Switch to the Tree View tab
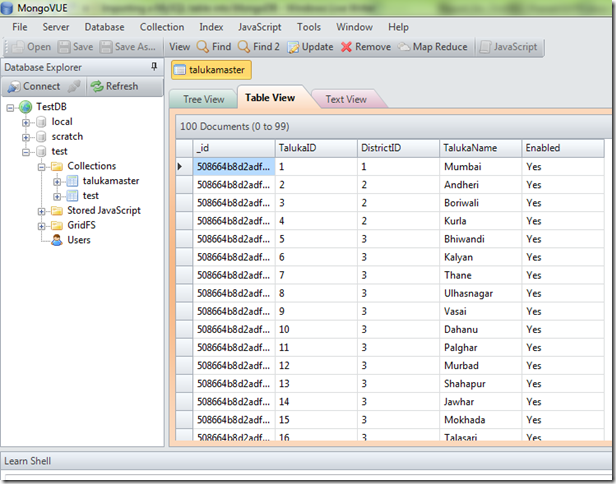 [203, 99]
